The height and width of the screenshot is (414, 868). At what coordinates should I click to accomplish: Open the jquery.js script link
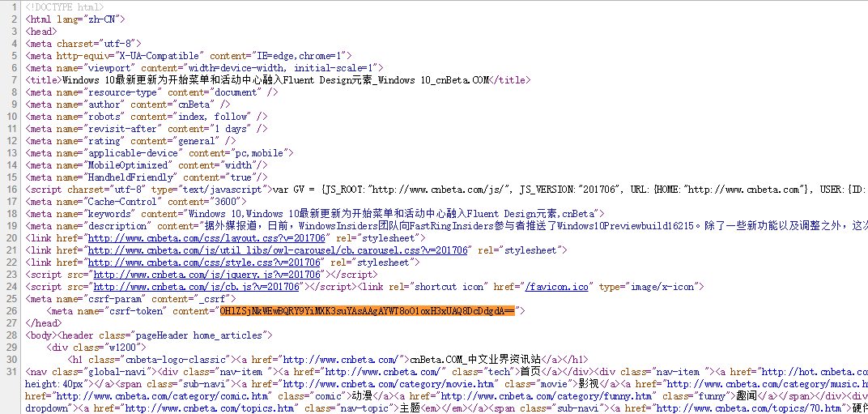pyautogui.click(x=207, y=275)
